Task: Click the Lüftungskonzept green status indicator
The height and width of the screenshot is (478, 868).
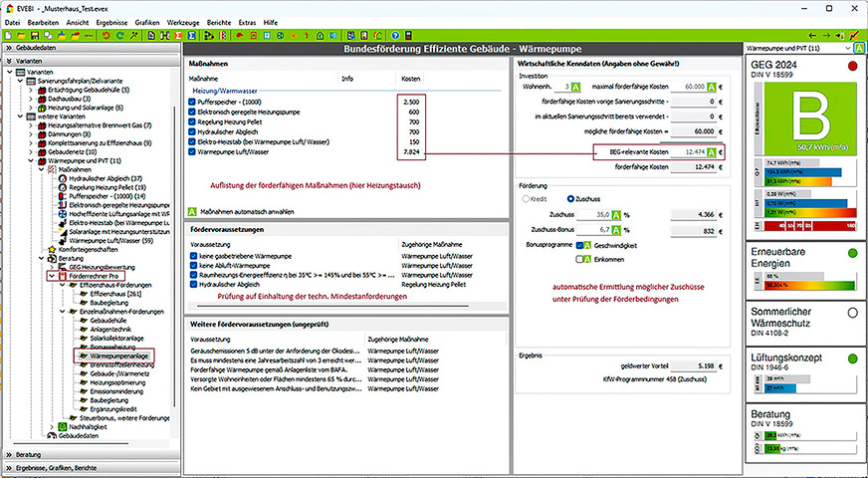Action: [852, 358]
